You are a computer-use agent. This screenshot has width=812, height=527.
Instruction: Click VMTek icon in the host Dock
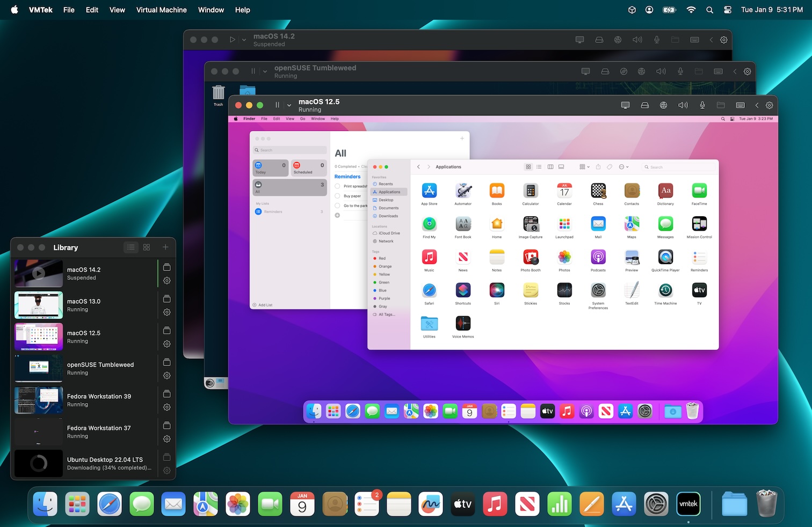click(x=688, y=504)
